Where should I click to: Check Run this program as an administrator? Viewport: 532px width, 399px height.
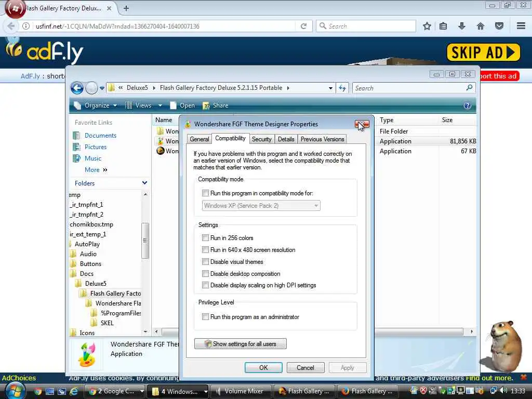pyautogui.click(x=205, y=317)
